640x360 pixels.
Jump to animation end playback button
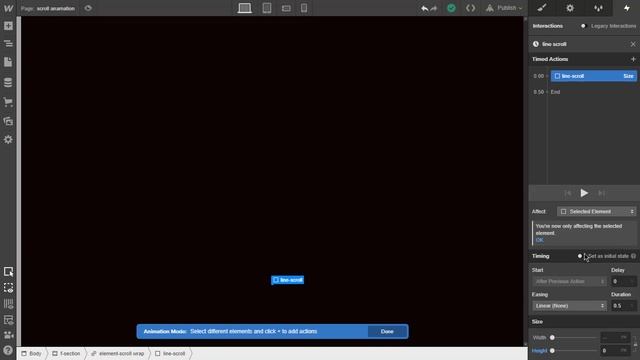pos(601,193)
